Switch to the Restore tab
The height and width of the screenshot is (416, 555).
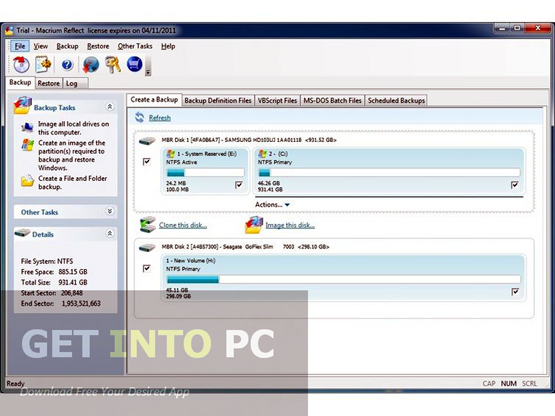(x=48, y=83)
